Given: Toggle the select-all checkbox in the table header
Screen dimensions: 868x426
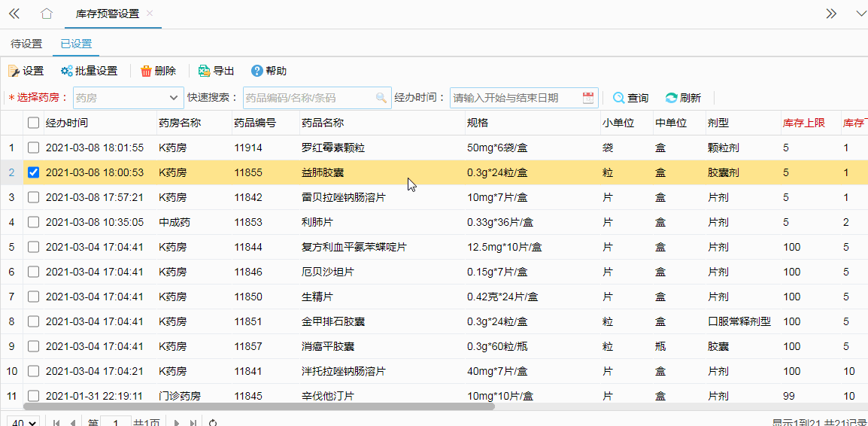Looking at the screenshot, I should [x=33, y=123].
